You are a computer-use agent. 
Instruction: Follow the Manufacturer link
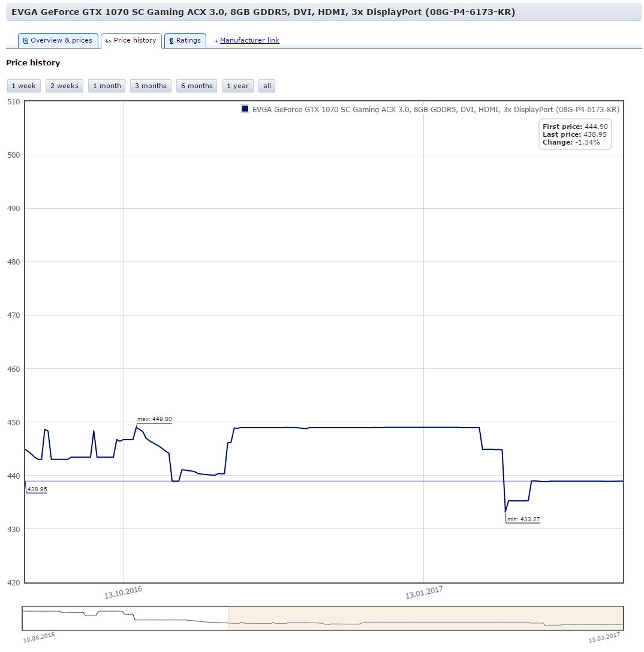pyautogui.click(x=249, y=40)
